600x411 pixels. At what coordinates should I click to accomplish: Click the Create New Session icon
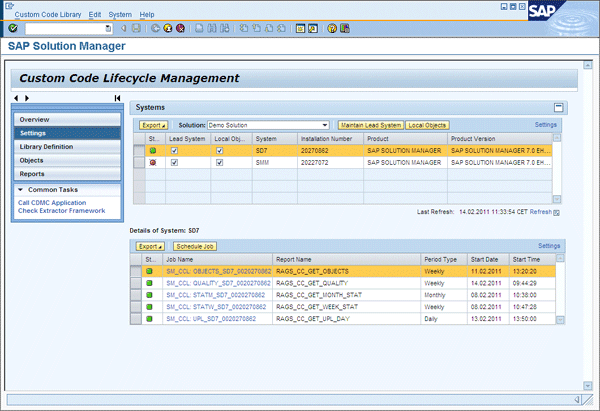(x=300, y=28)
